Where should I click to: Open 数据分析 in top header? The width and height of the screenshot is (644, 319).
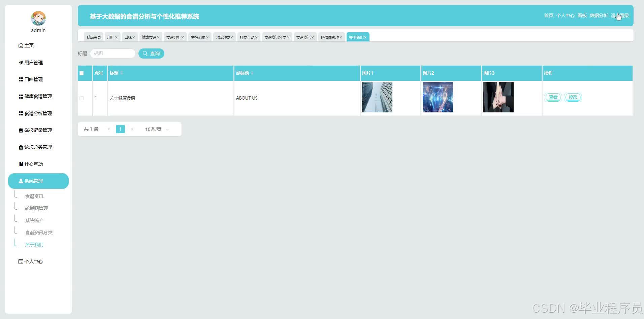click(x=599, y=15)
